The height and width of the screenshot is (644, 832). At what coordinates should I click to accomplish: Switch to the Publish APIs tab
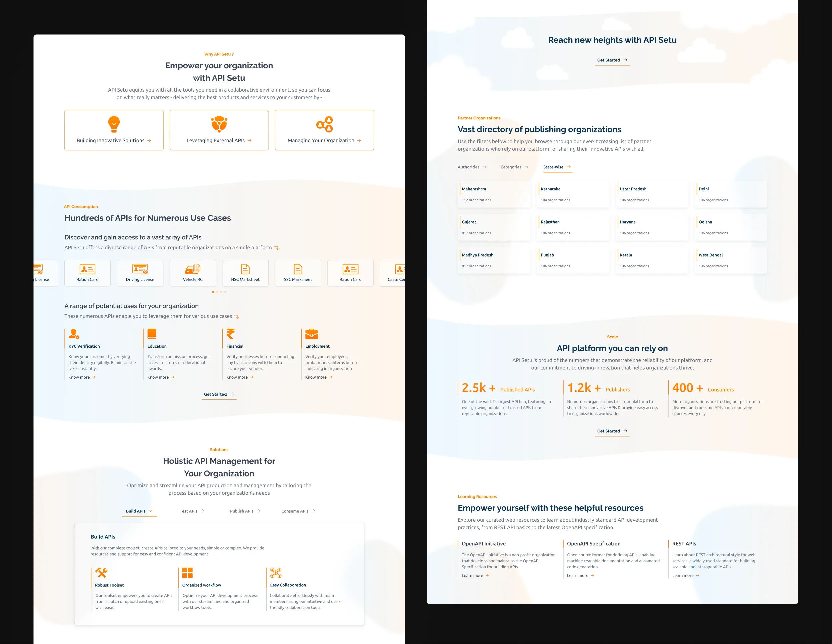(x=245, y=511)
